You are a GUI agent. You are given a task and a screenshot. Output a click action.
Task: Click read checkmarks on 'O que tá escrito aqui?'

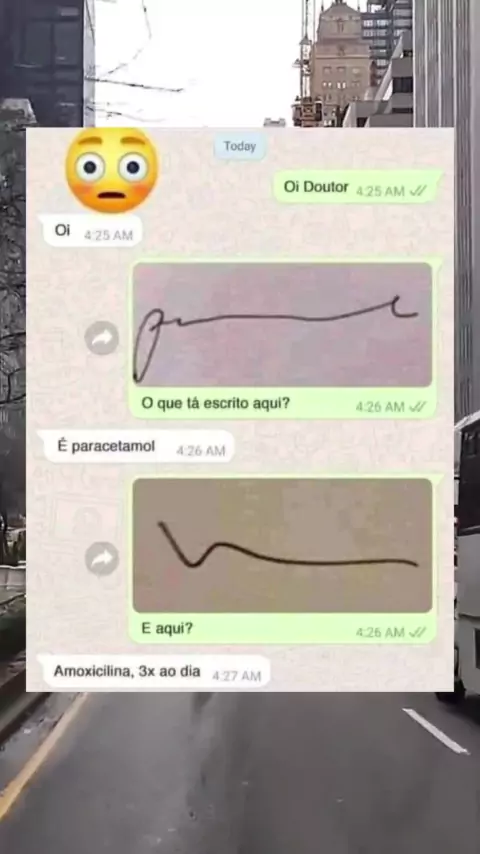pos(418,407)
